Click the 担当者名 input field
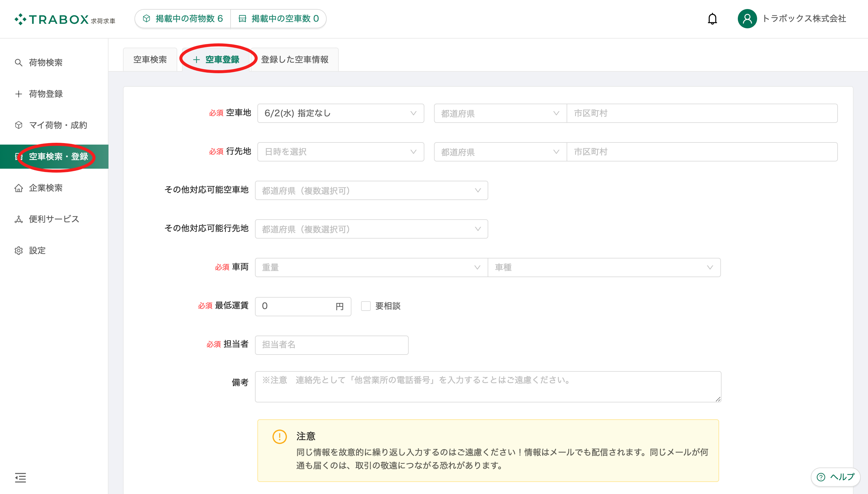This screenshot has width=868, height=494. 331,345
